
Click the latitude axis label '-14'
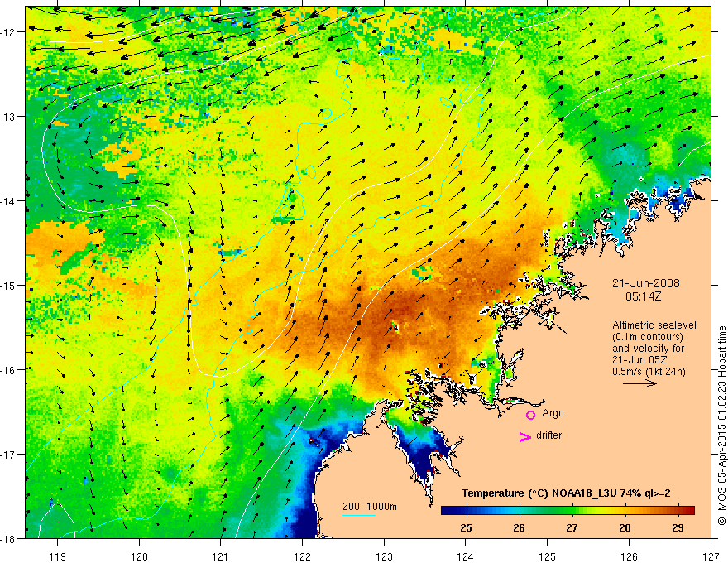[9, 201]
